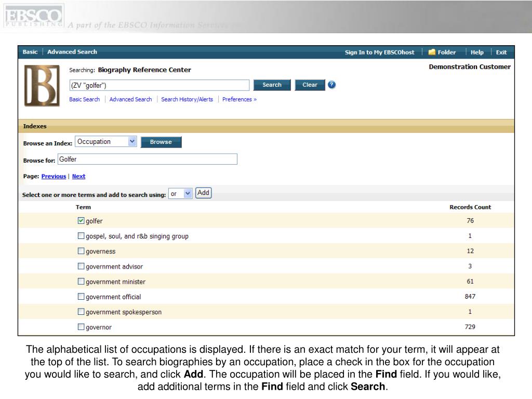Go to the Next page link
The width and height of the screenshot is (532, 399).
79,177
